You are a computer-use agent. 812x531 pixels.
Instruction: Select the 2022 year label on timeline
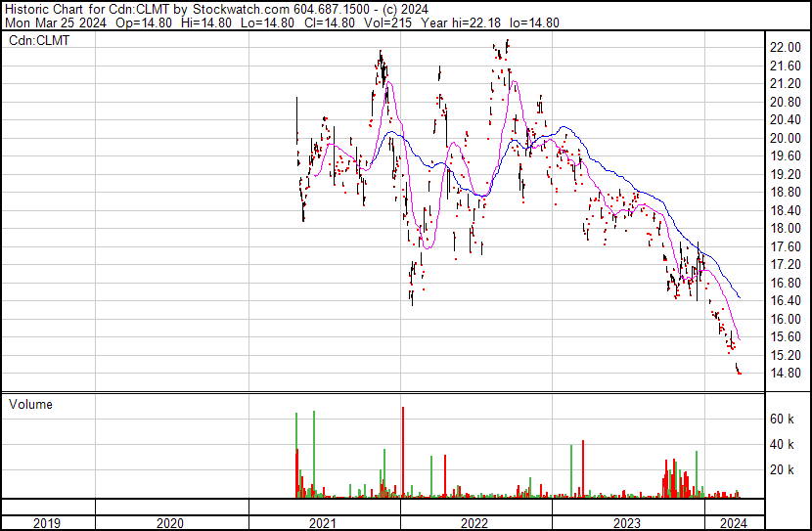click(x=475, y=523)
